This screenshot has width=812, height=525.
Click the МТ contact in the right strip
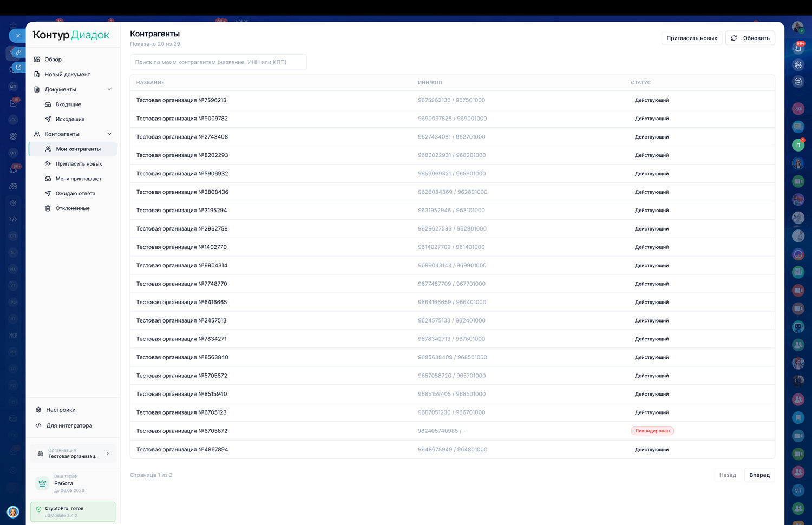pyautogui.click(x=798, y=490)
